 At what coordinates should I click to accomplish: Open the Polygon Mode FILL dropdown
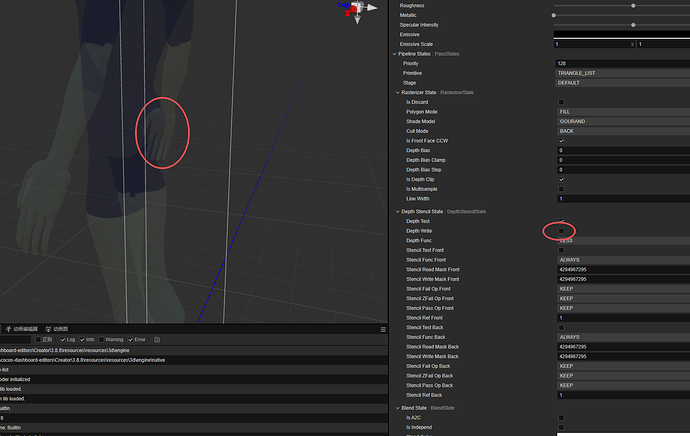click(624, 112)
